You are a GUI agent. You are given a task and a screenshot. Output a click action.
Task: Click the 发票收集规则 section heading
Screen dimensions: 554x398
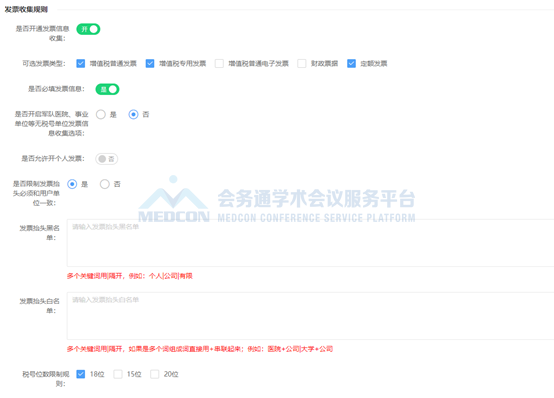(x=26, y=10)
